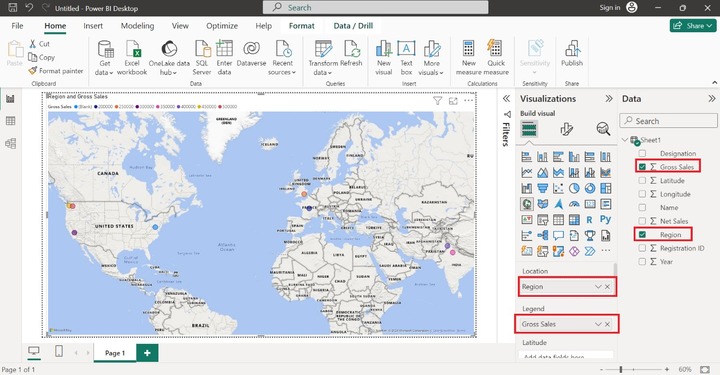This screenshot has height=375, width=720.
Task: Collapse the Visualizations pane
Action: click(x=609, y=99)
